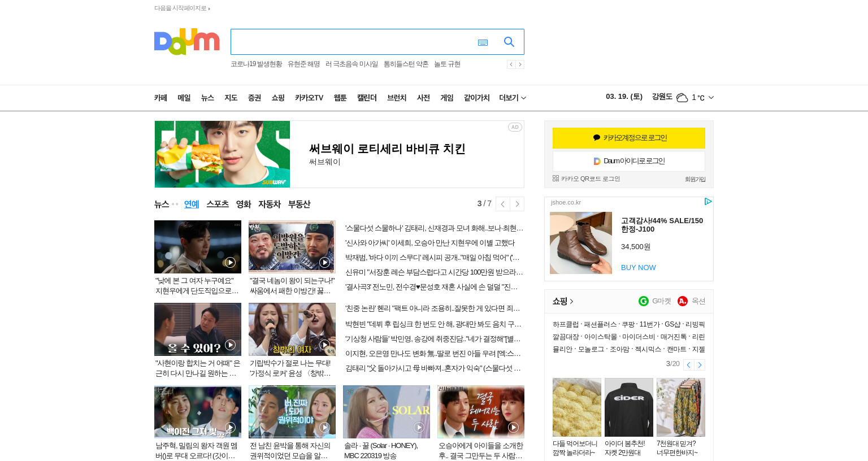Screen dimensions: 868x461
Task: Open the floral pants shopping thumbnail
Action: click(x=681, y=407)
